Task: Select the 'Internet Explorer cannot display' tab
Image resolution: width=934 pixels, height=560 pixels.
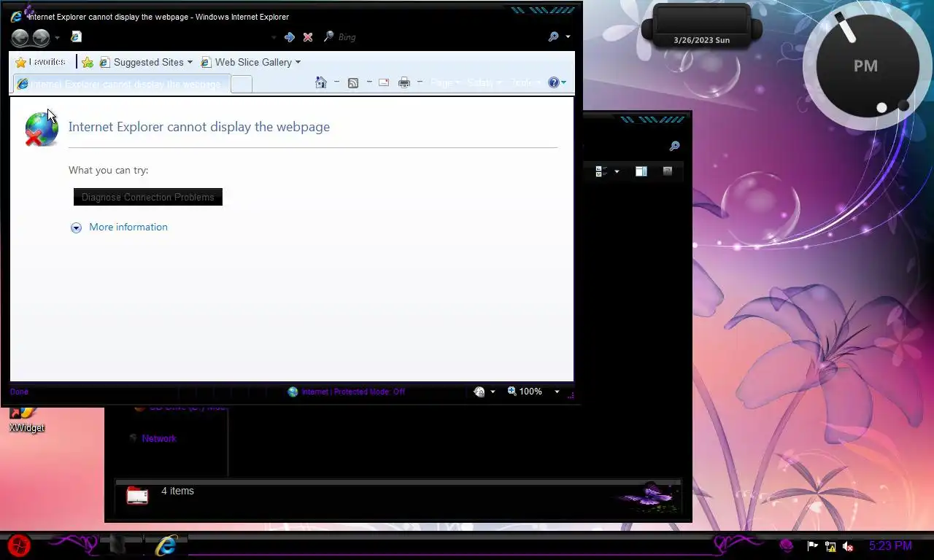Action: [120, 84]
